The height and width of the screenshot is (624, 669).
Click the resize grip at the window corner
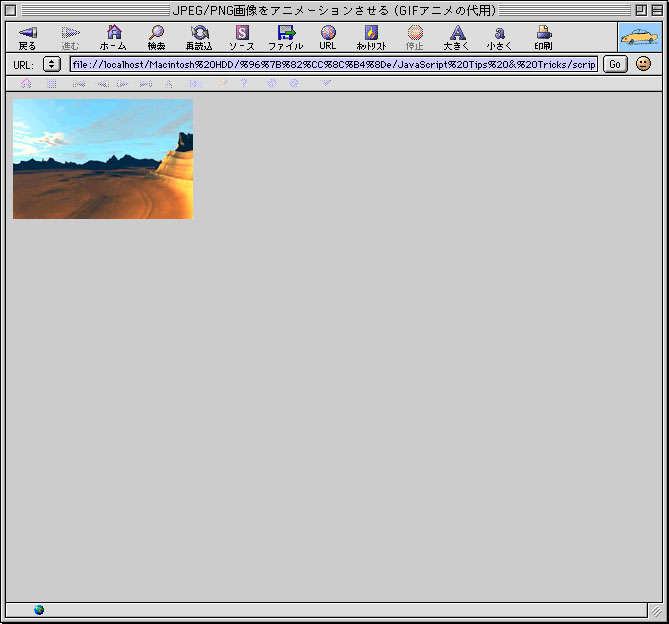pos(656,611)
